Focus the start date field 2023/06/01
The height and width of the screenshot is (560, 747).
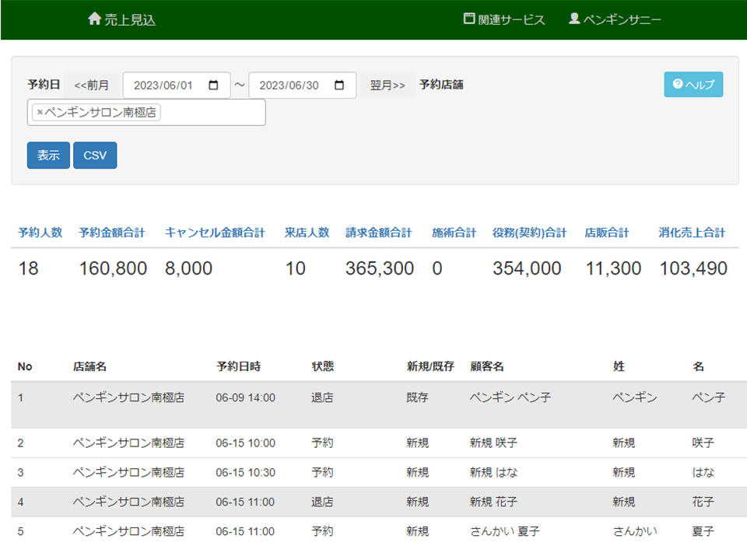click(177, 86)
